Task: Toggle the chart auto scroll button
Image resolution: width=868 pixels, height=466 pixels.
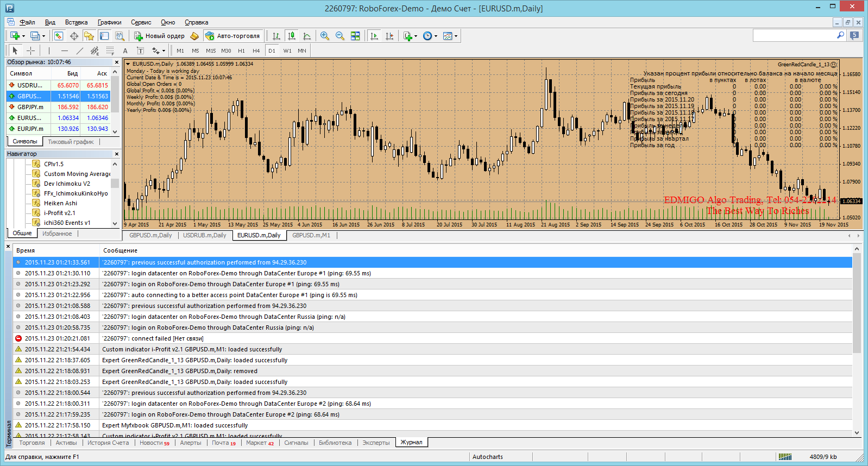Action: coord(374,36)
